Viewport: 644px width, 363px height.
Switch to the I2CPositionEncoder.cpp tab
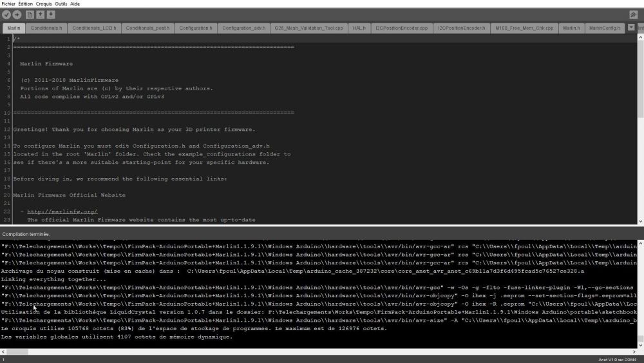pos(402,28)
